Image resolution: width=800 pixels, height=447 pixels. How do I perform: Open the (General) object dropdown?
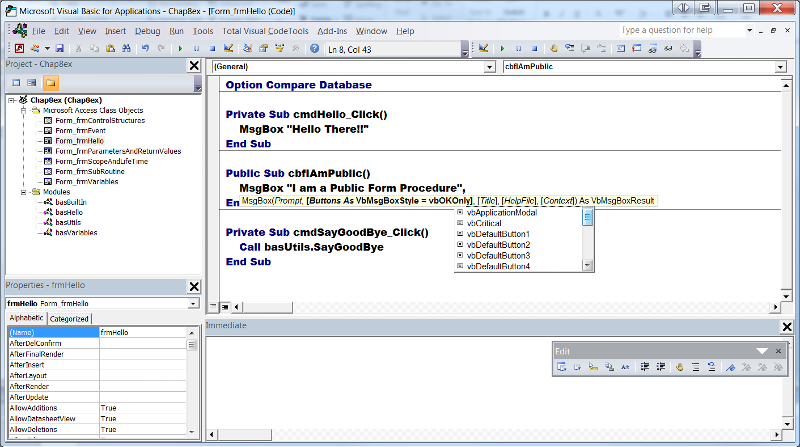click(x=489, y=67)
